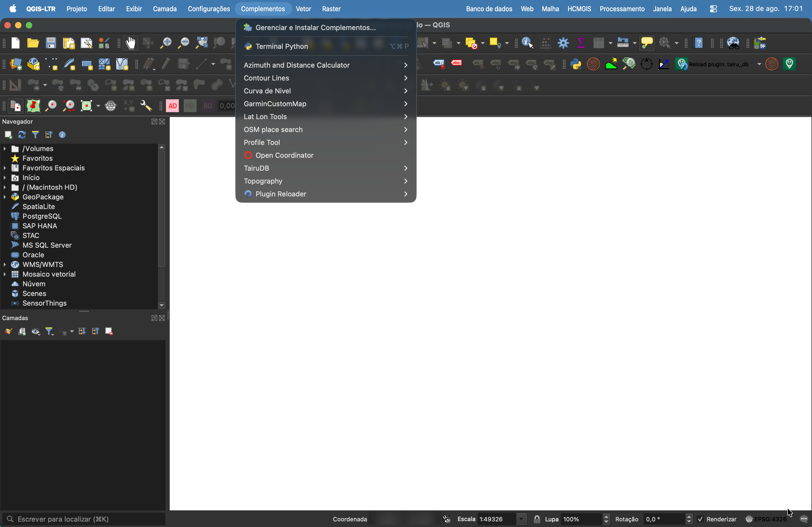The height and width of the screenshot is (527, 812).
Task: Click the EPSG:4326 CRS button
Action: (x=766, y=519)
